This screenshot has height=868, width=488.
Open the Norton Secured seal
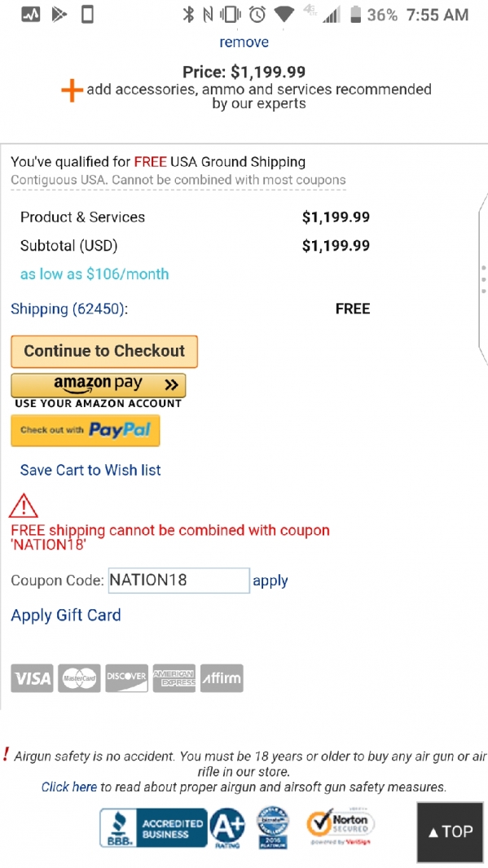click(340, 826)
